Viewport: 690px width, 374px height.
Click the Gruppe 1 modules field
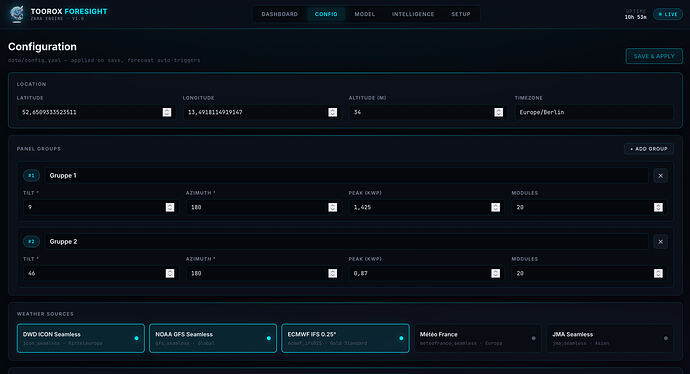[x=589, y=207]
